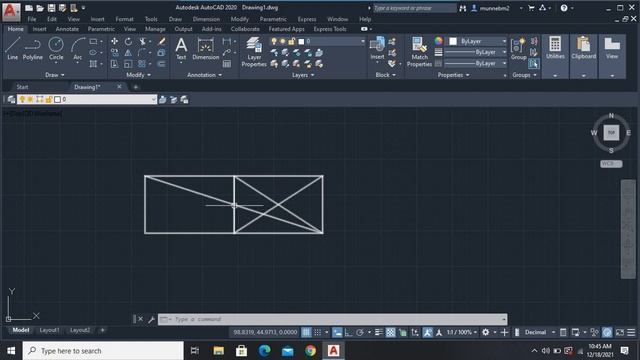Expand the Properties panel dropdown
Image resolution: width=640 pixels, height=360 pixels.
pos(453,75)
